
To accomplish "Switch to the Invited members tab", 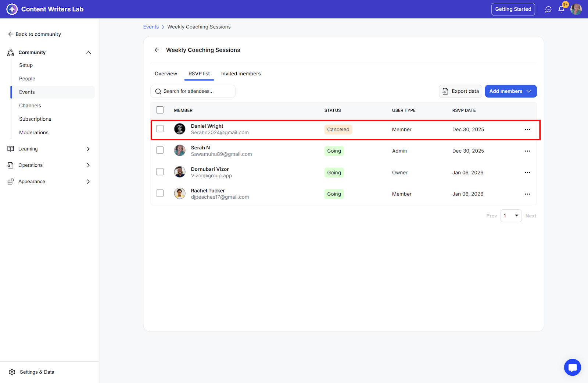I will (x=241, y=74).
